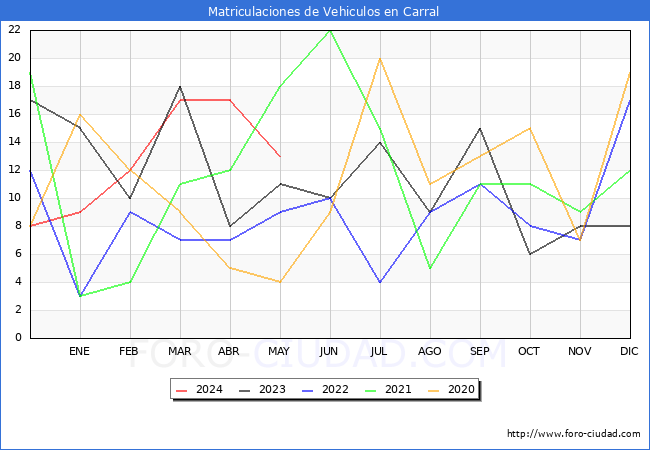Click the y-axis value 2

coord(18,310)
